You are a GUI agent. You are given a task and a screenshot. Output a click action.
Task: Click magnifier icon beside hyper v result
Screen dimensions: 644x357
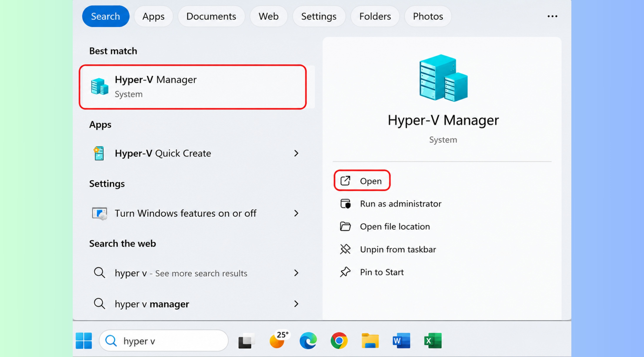(99, 273)
